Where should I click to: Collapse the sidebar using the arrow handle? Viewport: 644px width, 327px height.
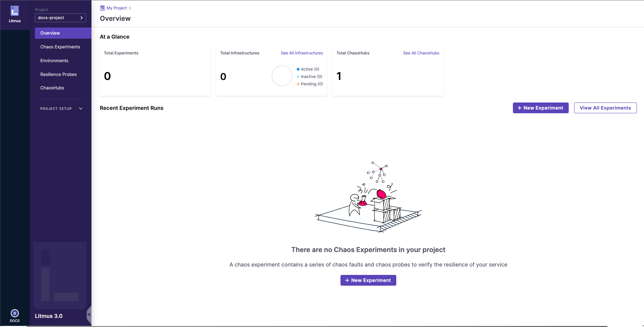[89, 315]
